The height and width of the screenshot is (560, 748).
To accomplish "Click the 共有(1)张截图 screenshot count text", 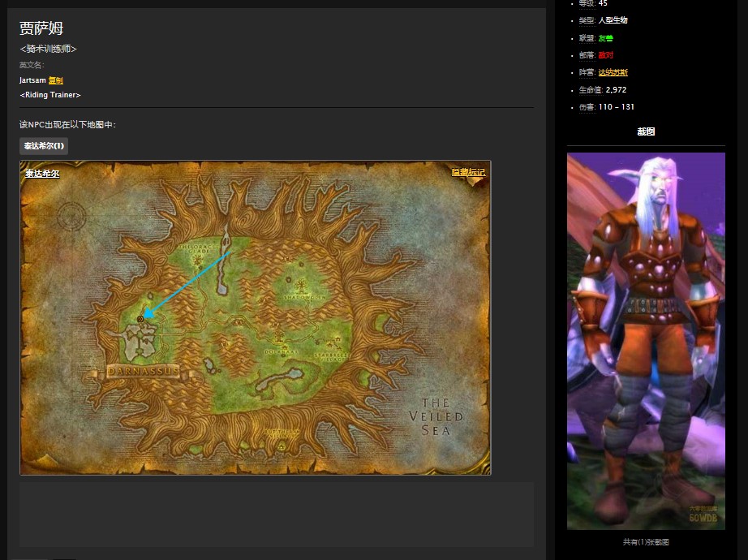I will pos(646,541).
